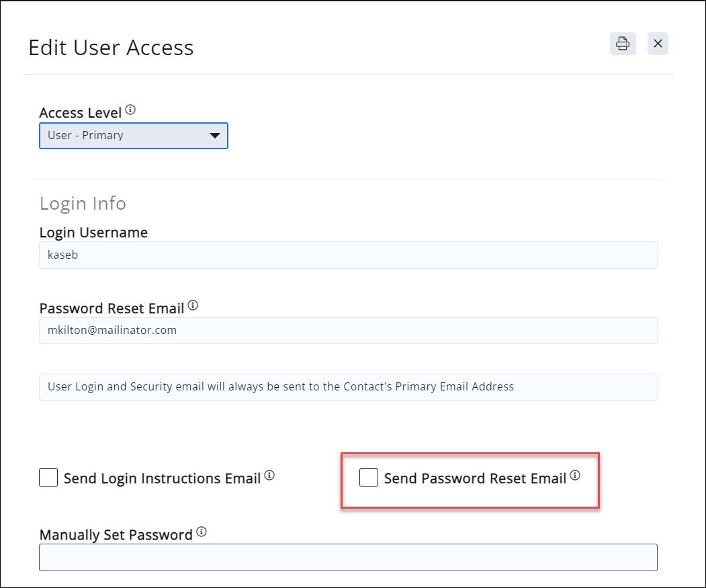Click info icon next to Send Login Instructions Email
This screenshot has height=588, width=706.
(x=269, y=476)
